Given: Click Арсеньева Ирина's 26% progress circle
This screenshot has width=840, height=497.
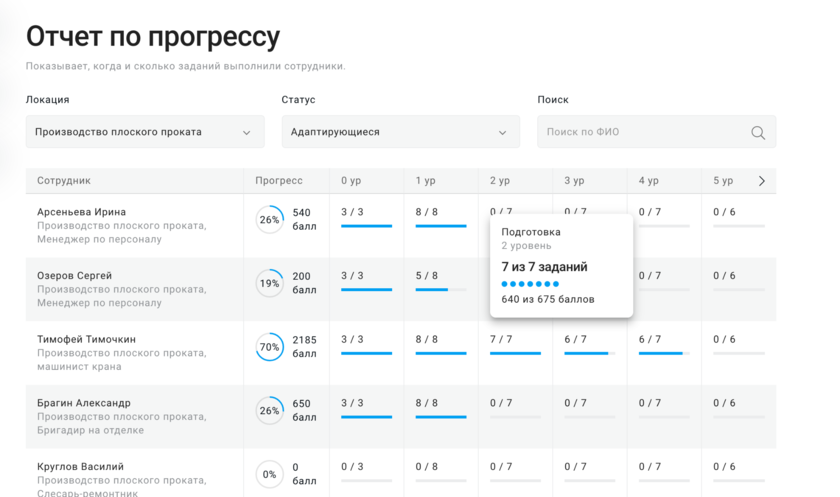Looking at the screenshot, I should 269,220.
